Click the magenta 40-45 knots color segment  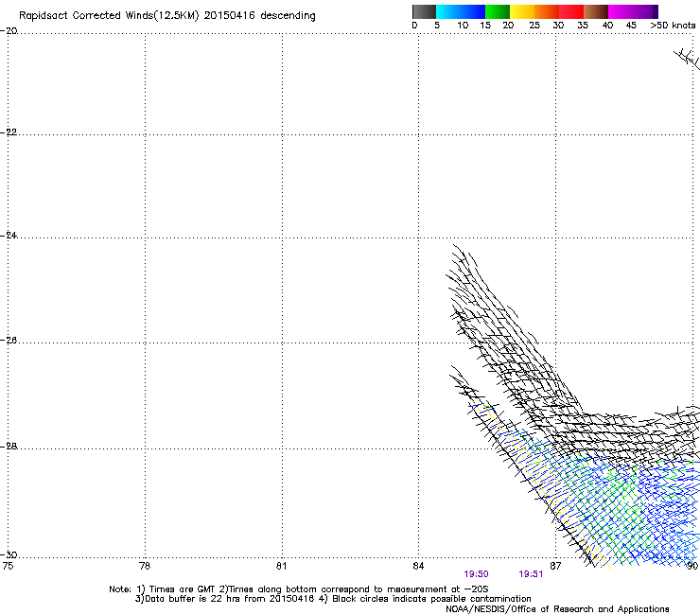621,11
